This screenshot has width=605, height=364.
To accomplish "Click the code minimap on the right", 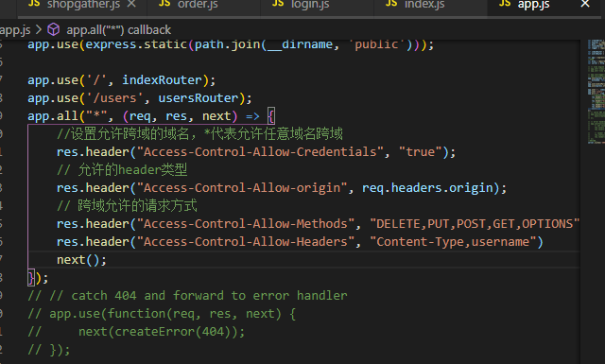I will 596,91.
